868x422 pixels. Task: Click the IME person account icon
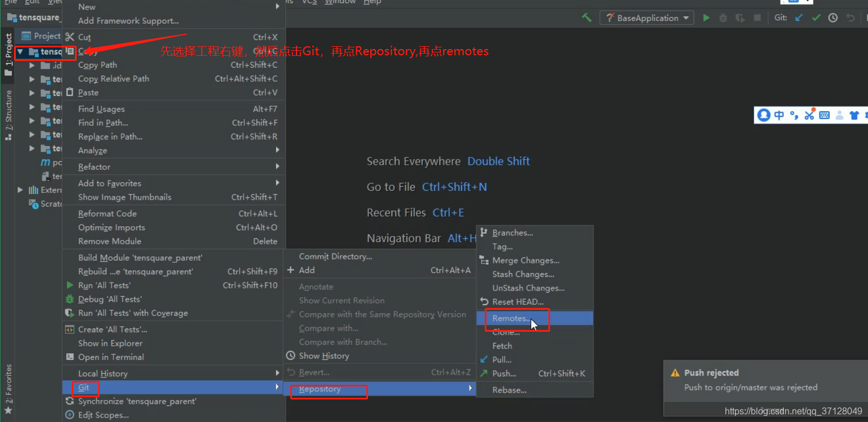840,115
